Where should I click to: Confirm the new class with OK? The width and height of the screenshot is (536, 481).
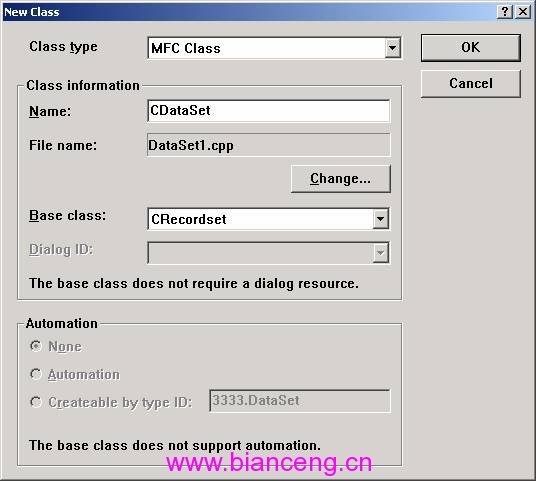pos(471,48)
